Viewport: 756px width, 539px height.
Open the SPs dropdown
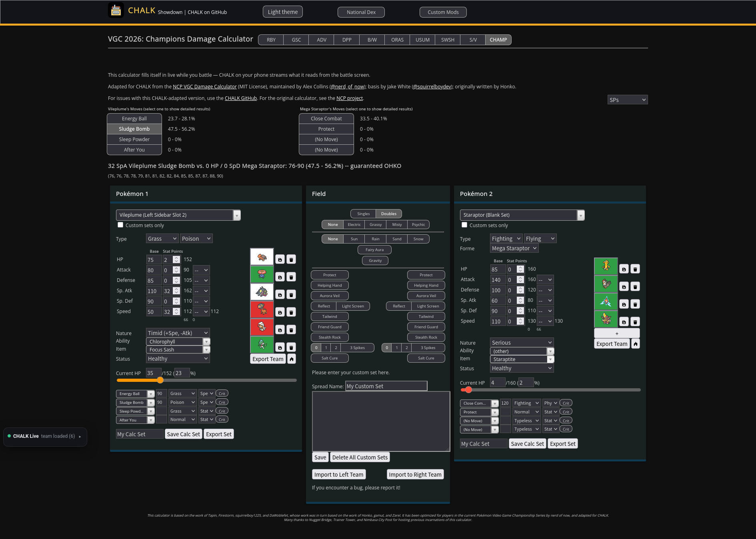pyautogui.click(x=628, y=100)
